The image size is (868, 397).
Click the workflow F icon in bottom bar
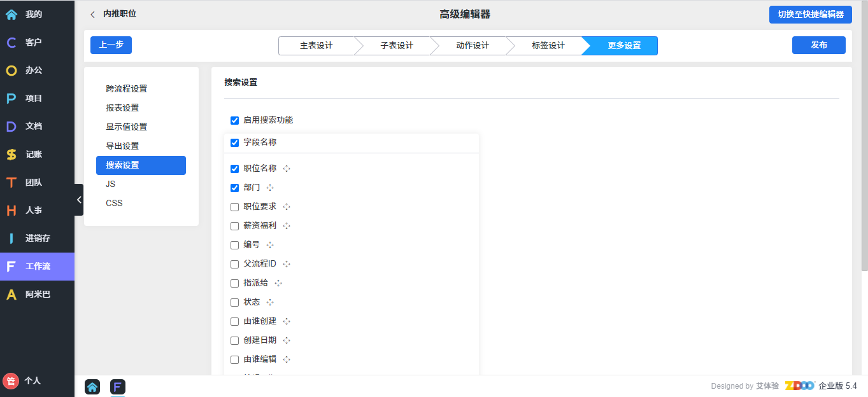(x=117, y=387)
